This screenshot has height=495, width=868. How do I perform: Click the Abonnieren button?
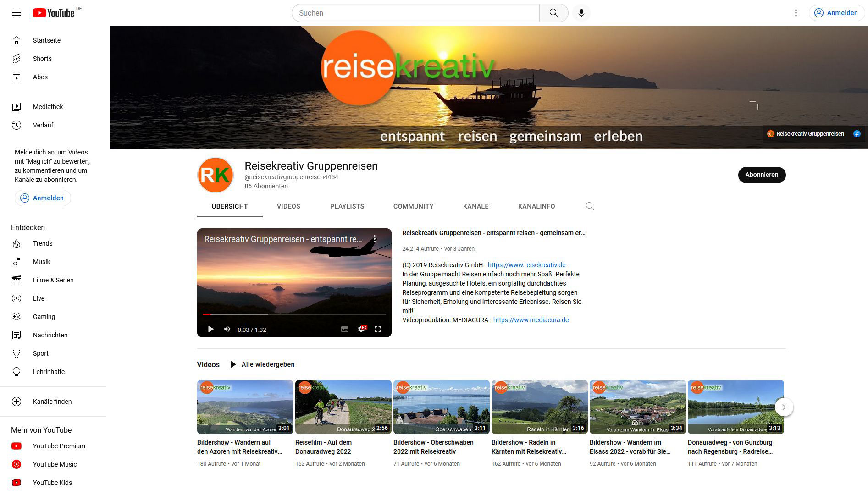pyautogui.click(x=762, y=175)
